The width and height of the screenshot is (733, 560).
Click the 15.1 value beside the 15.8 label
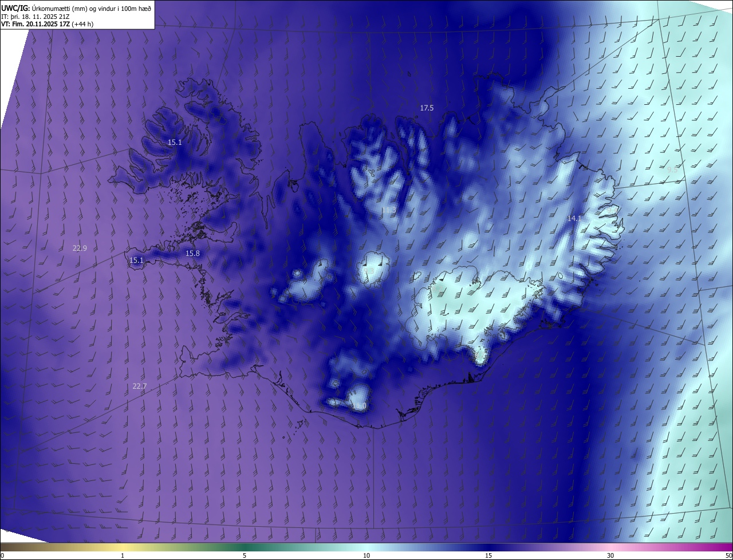pyautogui.click(x=136, y=260)
